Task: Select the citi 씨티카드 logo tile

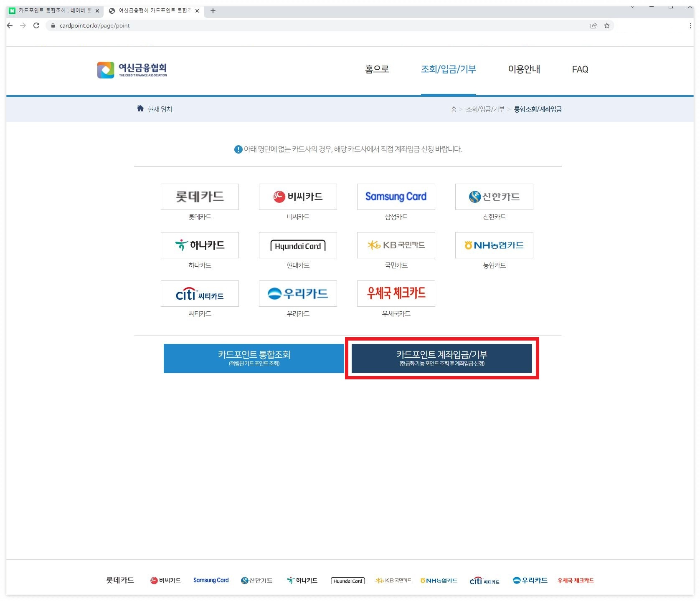Action: click(x=200, y=293)
